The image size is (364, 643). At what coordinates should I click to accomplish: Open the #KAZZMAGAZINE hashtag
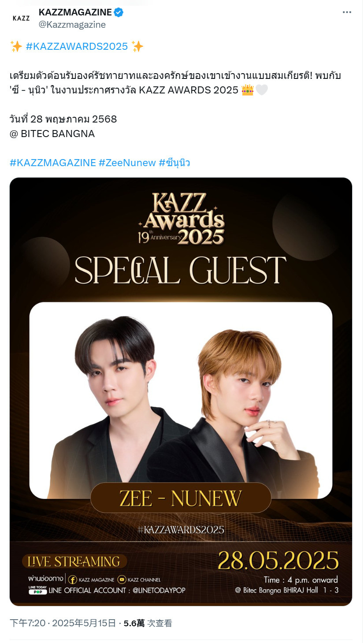click(x=53, y=163)
